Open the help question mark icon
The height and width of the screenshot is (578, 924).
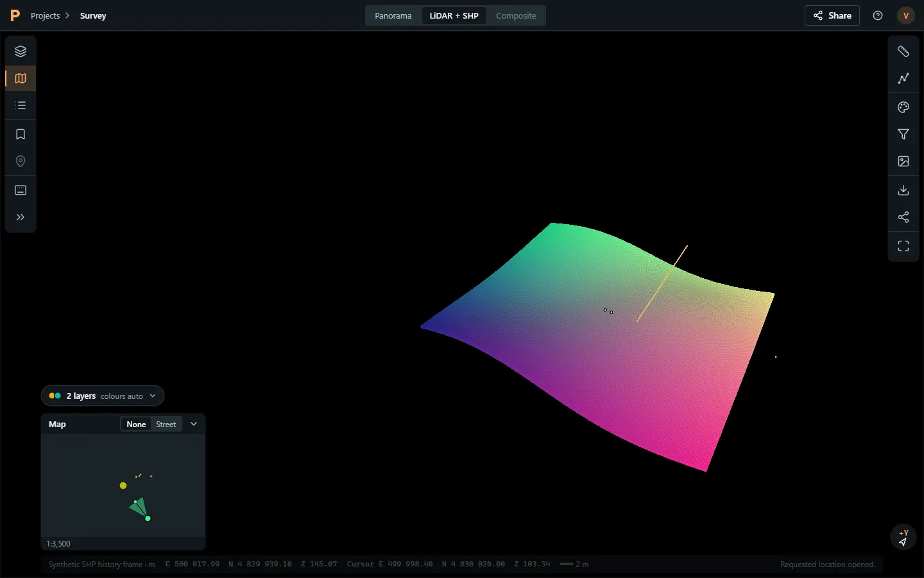click(x=878, y=15)
